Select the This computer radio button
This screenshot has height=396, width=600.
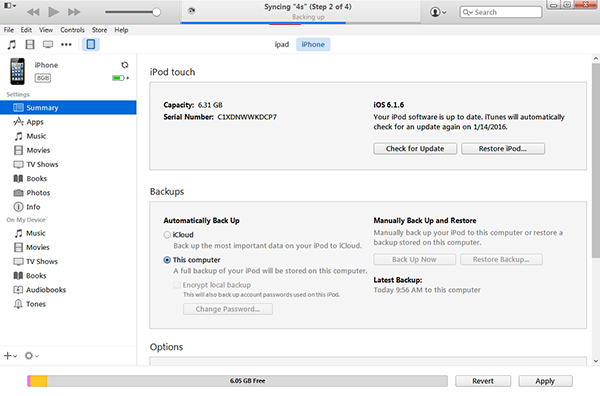(x=167, y=260)
